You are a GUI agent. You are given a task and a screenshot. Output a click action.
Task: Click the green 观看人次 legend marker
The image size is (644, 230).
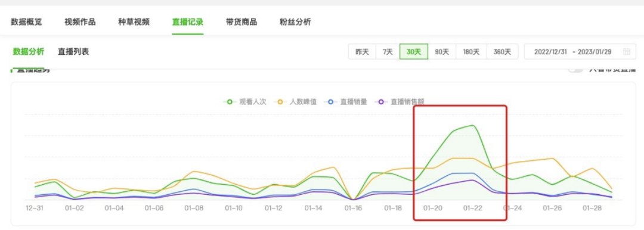click(230, 102)
